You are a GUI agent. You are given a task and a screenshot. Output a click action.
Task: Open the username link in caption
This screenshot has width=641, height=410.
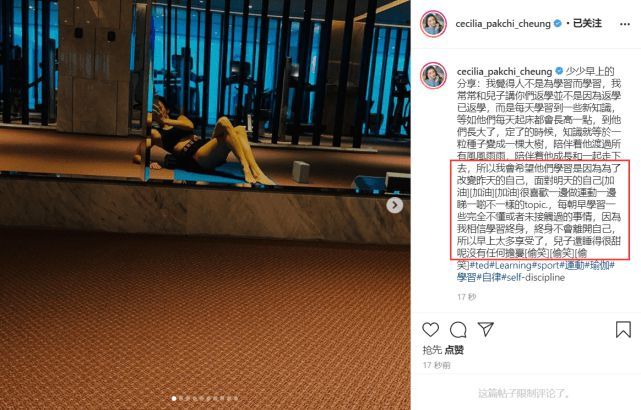504,72
